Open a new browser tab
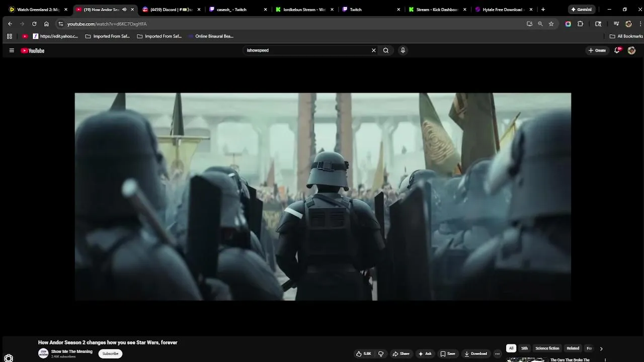The height and width of the screenshot is (362, 644). point(543,10)
